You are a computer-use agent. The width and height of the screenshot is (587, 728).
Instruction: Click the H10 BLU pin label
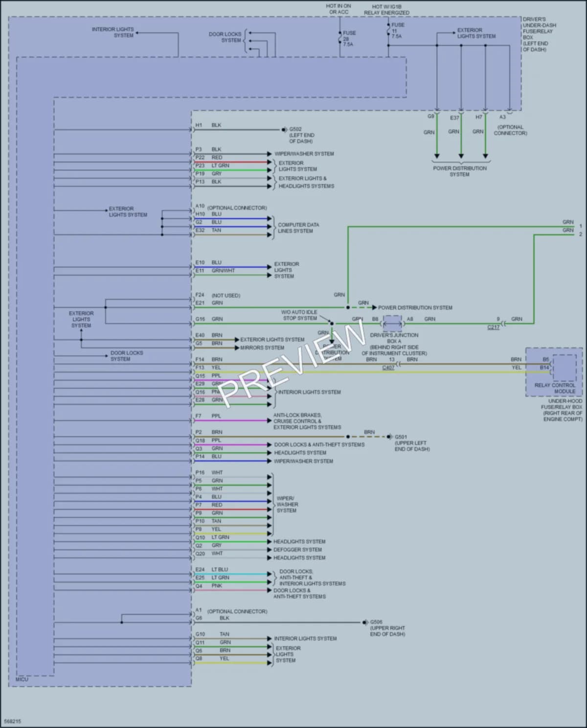208,214
